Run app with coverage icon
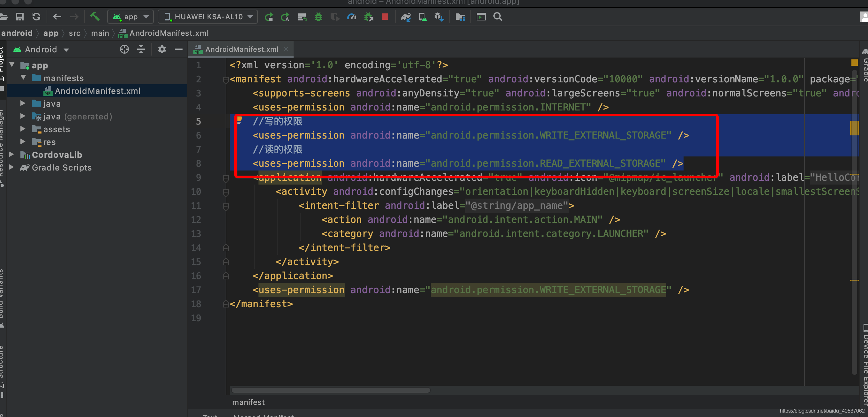Image resolution: width=868 pixels, height=417 pixels. pyautogui.click(x=335, y=17)
